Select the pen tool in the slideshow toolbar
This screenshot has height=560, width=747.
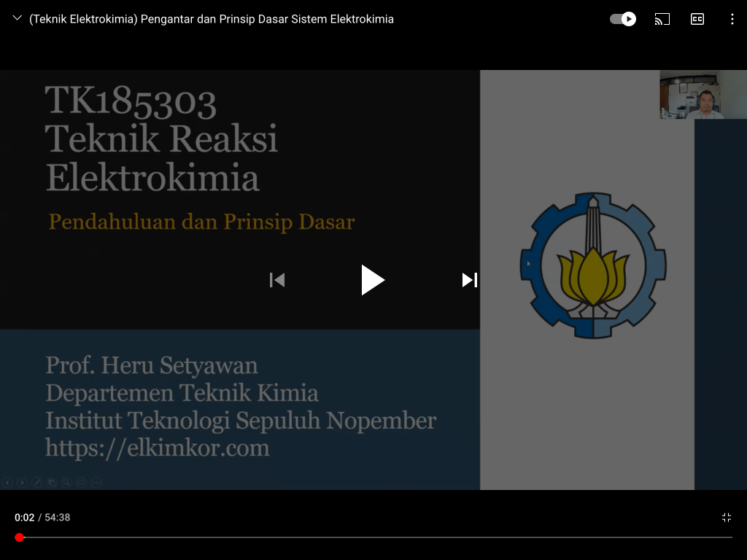coord(36,483)
